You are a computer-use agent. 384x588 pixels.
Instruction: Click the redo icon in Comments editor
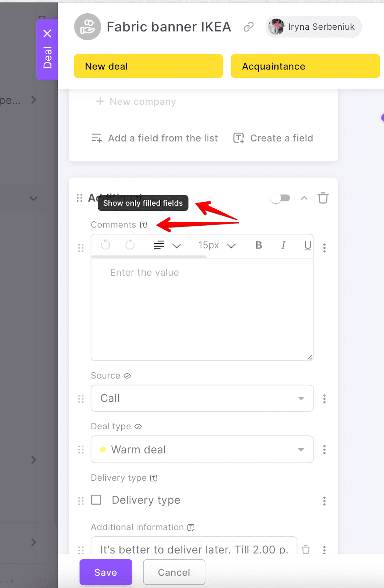[x=130, y=245]
